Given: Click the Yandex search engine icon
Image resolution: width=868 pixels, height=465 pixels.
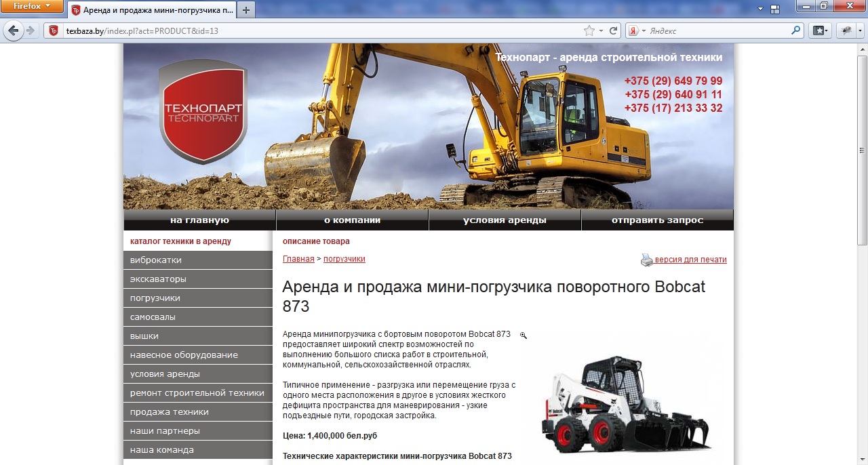Looking at the screenshot, I should pyautogui.click(x=633, y=31).
